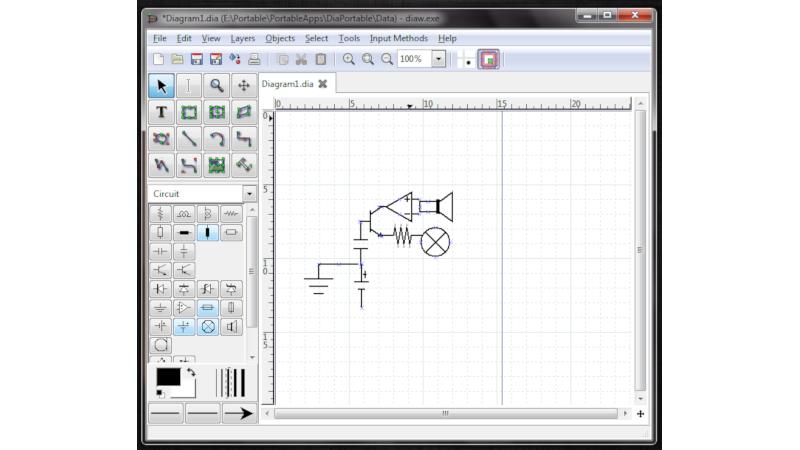
Task: Close the Diagram1.dia tab
Action: click(322, 84)
